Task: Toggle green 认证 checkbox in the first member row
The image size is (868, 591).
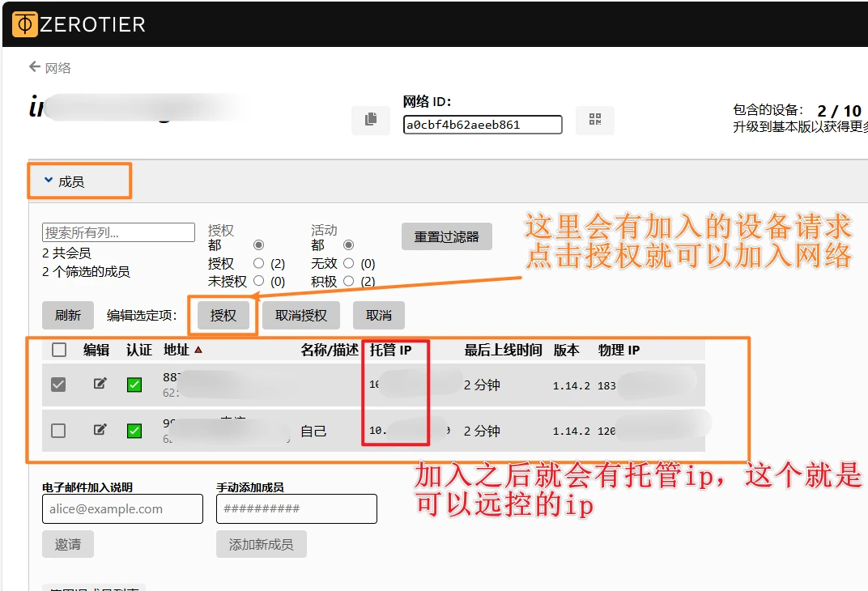Action: [134, 385]
